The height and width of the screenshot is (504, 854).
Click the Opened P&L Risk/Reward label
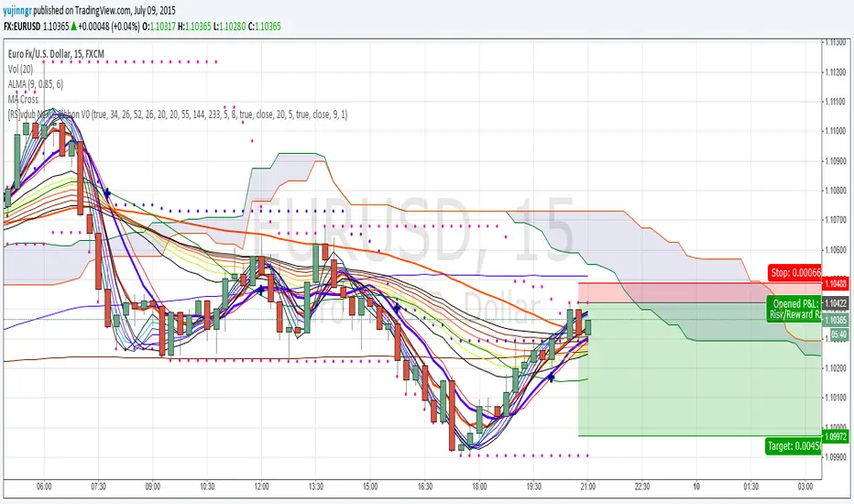click(794, 309)
